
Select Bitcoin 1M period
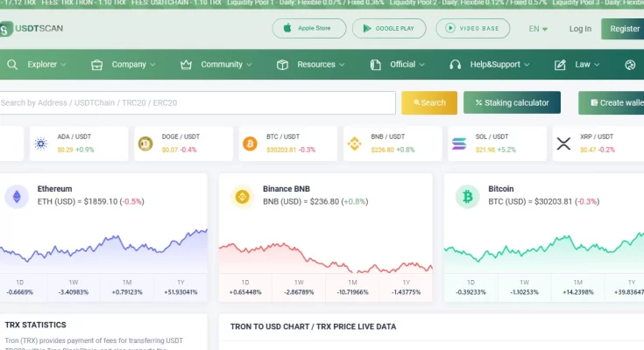point(578,287)
